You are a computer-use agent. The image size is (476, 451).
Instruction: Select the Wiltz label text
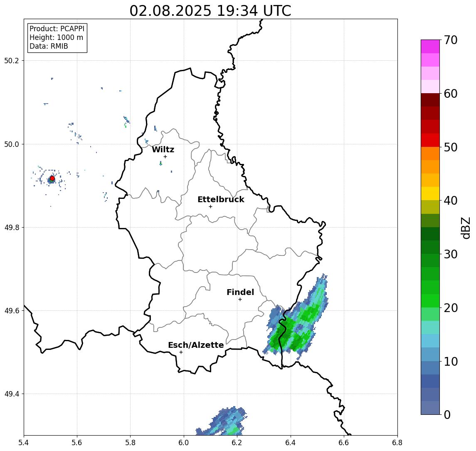(x=163, y=149)
